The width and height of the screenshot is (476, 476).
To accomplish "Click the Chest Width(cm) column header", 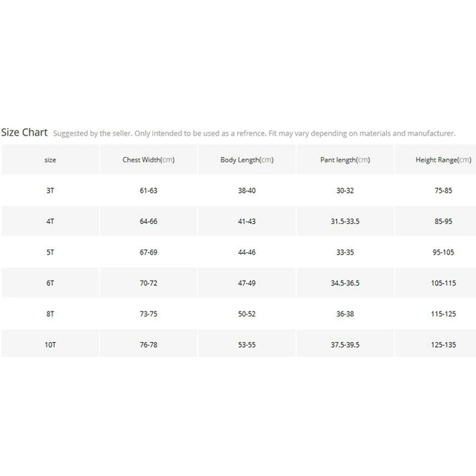I will point(148,159).
